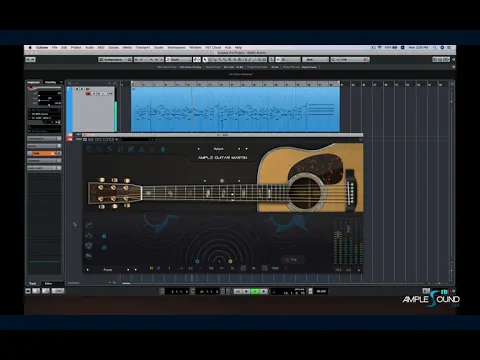Open the VST Cloud menu
Viewport: 480px width, 360px height.
[x=213, y=48]
